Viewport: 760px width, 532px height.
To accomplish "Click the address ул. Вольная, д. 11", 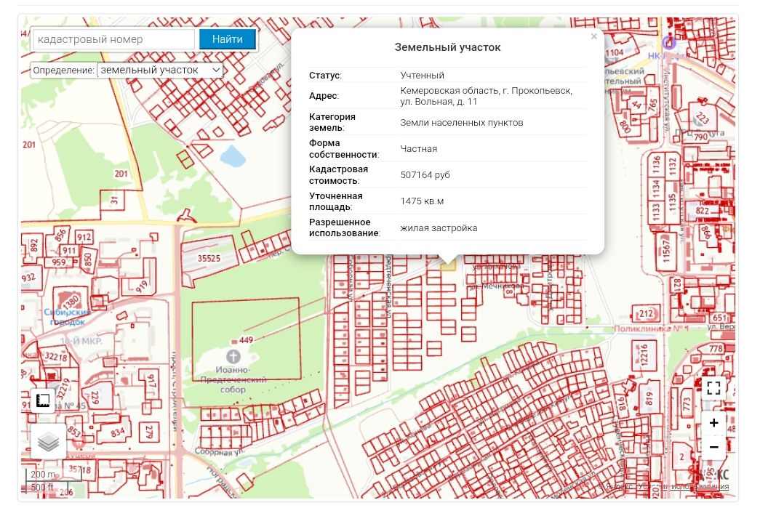I will tap(439, 101).
